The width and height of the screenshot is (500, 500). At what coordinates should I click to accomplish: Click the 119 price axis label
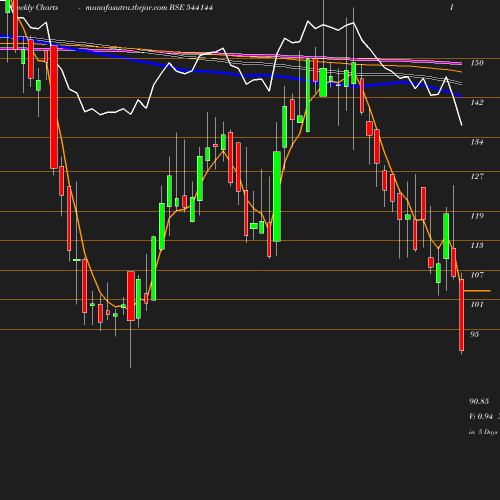[477, 216]
